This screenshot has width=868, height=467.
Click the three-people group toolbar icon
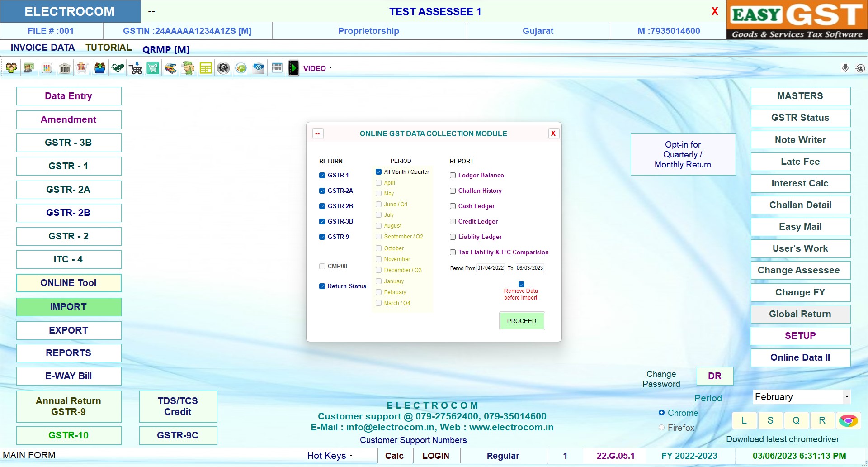point(11,68)
